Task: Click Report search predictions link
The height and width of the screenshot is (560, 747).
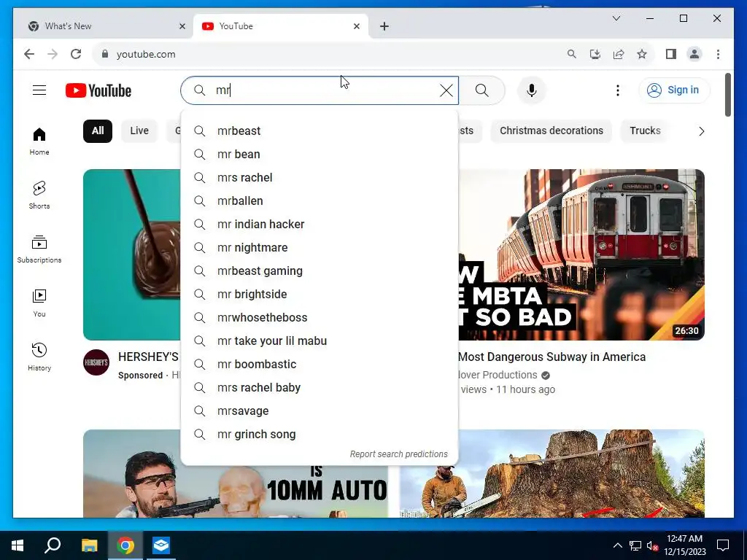Action: coord(399,454)
